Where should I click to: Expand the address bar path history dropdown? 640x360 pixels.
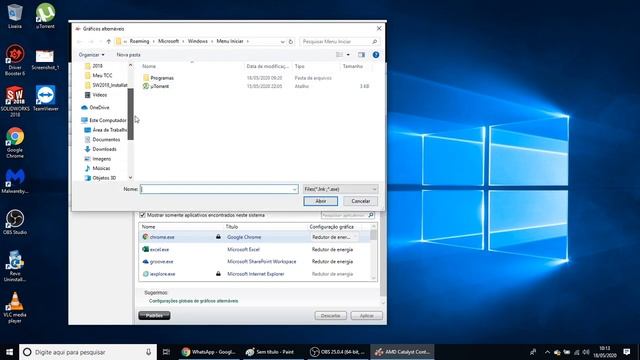pos(282,41)
